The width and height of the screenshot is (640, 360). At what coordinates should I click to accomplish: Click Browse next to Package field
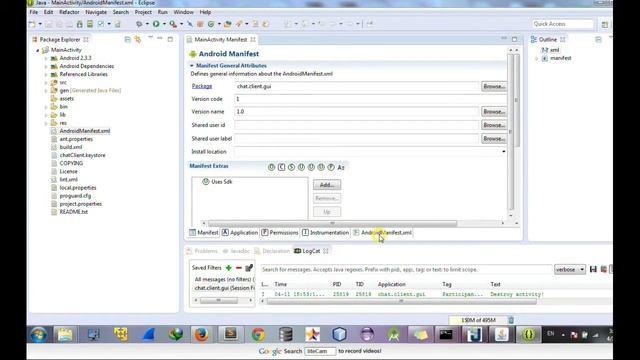point(494,87)
